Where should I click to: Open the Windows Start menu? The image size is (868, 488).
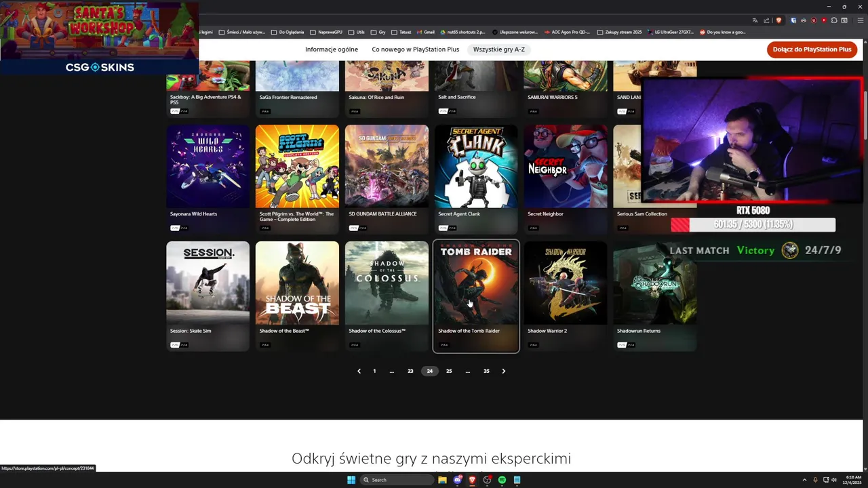click(351, 480)
